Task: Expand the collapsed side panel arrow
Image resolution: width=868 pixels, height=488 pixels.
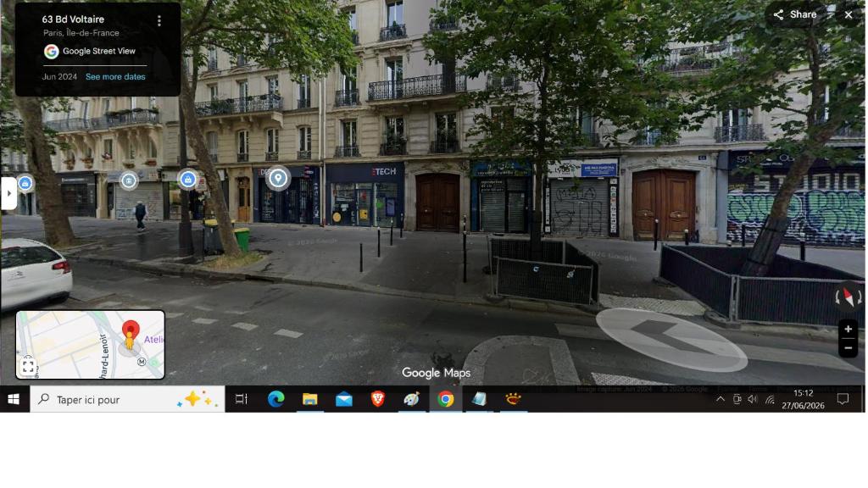Action: [x=8, y=193]
